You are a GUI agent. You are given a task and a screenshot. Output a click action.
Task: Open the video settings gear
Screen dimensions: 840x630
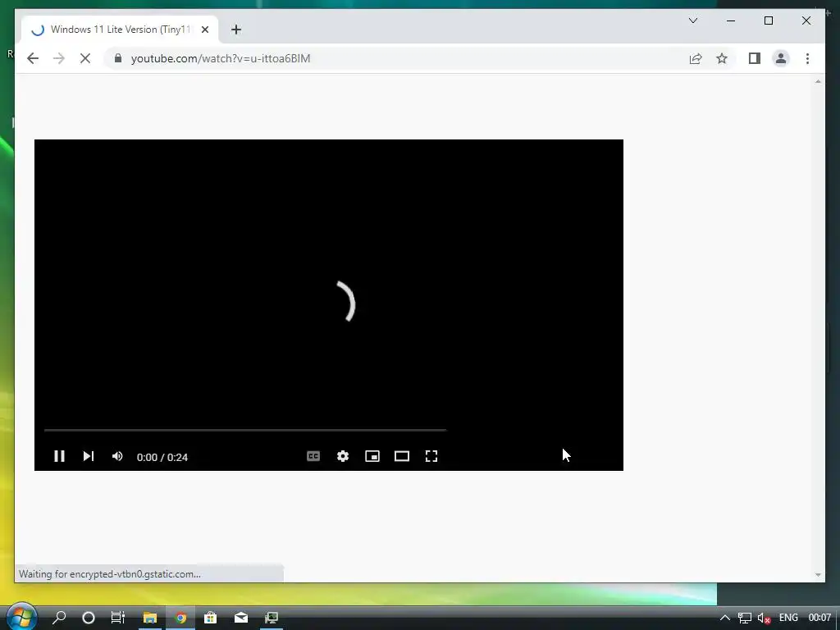coord(343,456)
